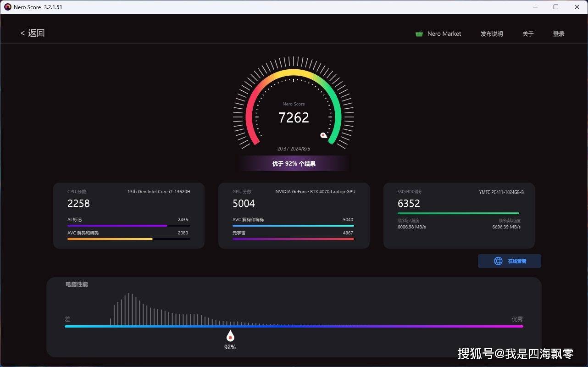Click the GPU AVC 解码和编码 blue bar
Image resolution: width=588 pixels, height=367 pixels.
tap(294, 226)
